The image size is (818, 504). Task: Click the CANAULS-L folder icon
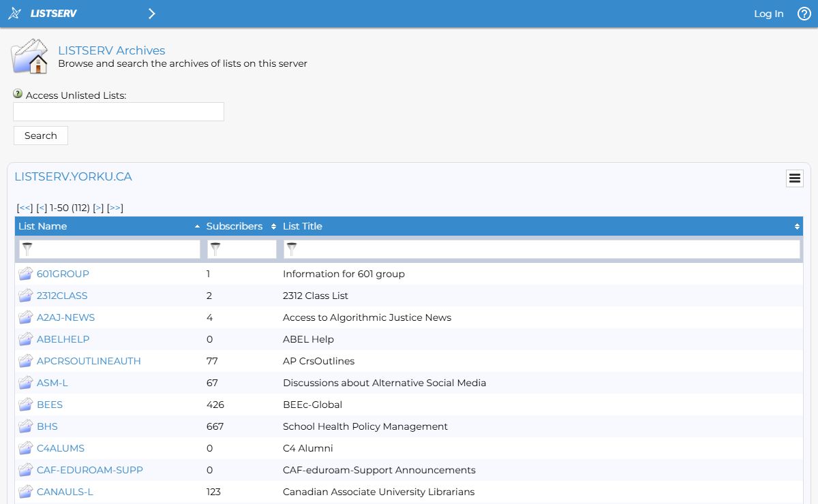pyautogui.click(x=26, y=492)
